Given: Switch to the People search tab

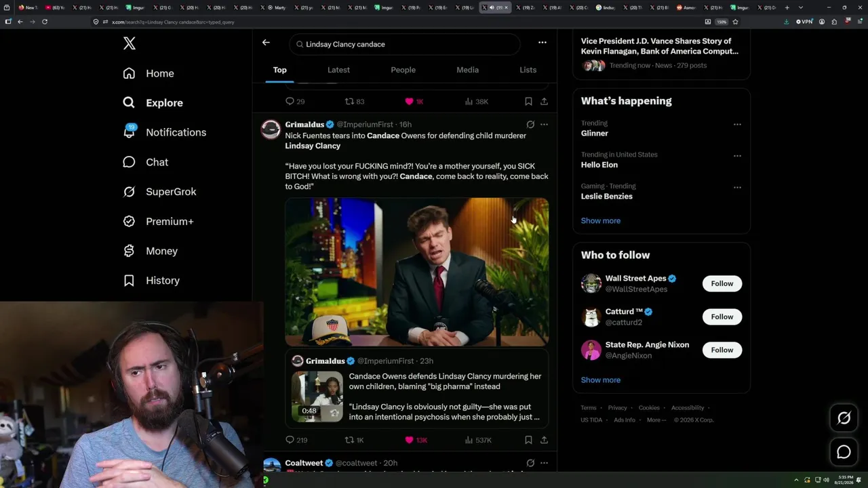Looking at the screenshot, I should (x=403, y=70).
